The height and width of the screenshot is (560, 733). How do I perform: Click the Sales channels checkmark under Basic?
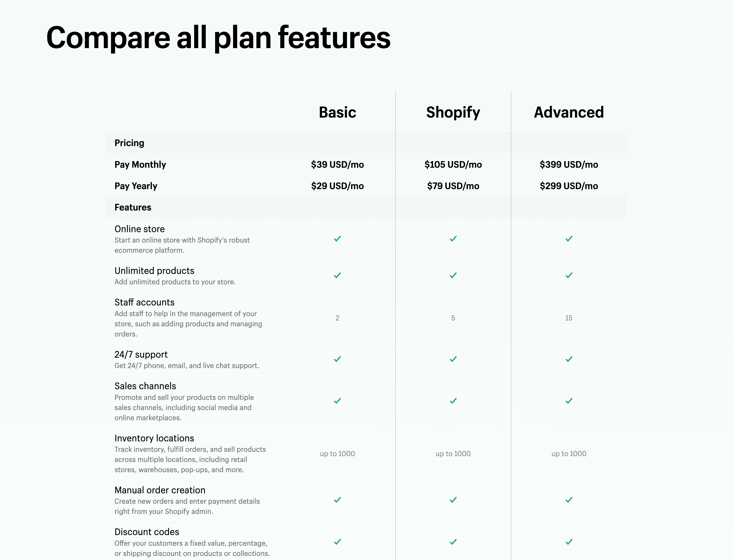coord(337,401)
